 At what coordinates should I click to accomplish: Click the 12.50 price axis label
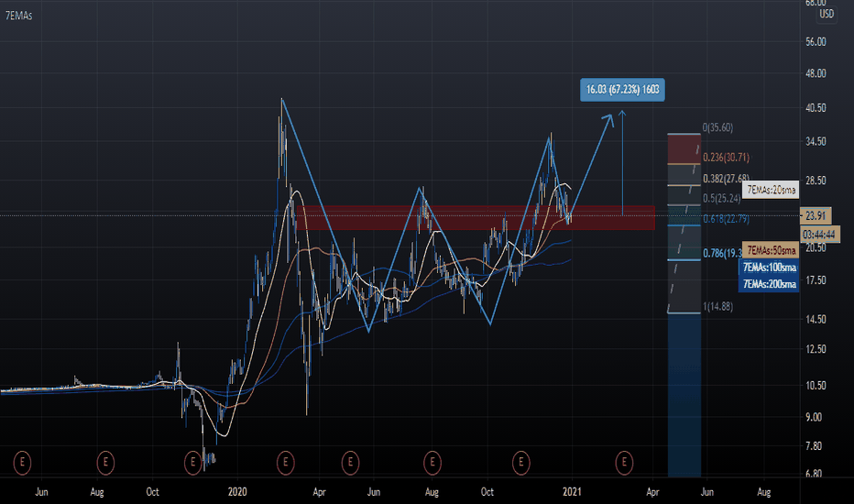point(816,349)
